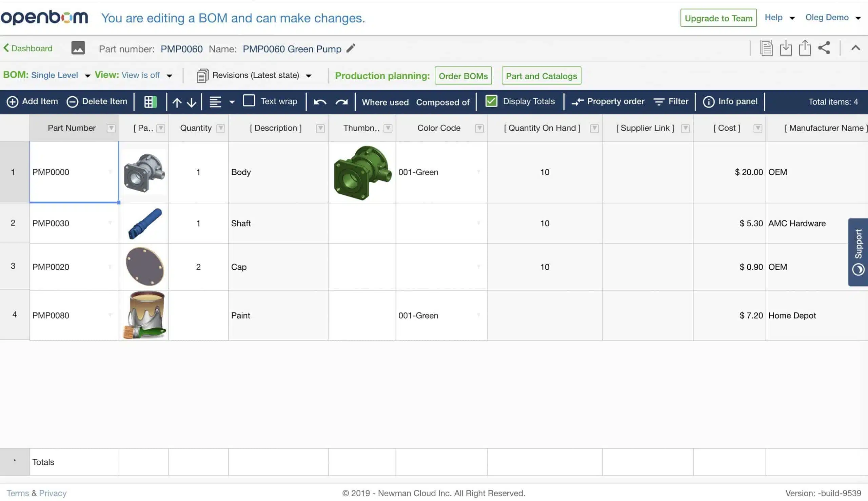868x501 pixels.
Task: Select row number 3 header
Action: coord(15,266)
